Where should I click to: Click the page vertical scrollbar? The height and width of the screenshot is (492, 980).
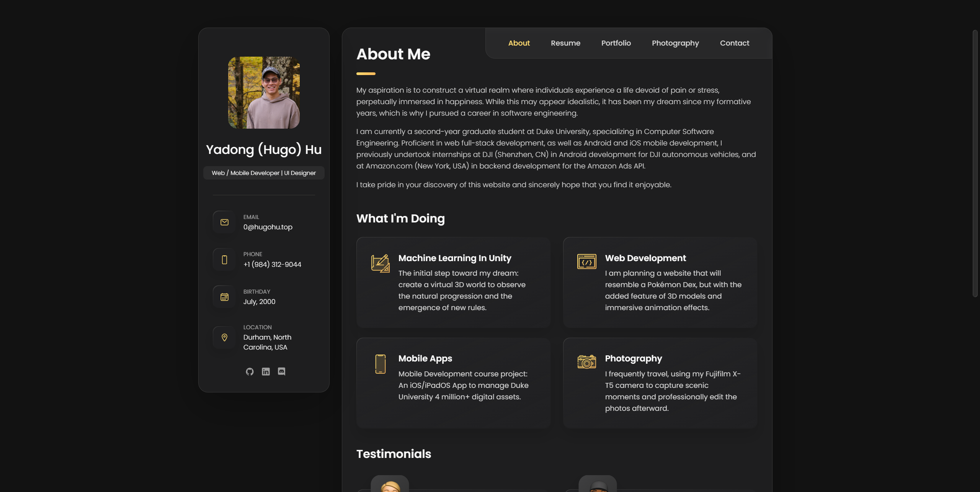975,163
